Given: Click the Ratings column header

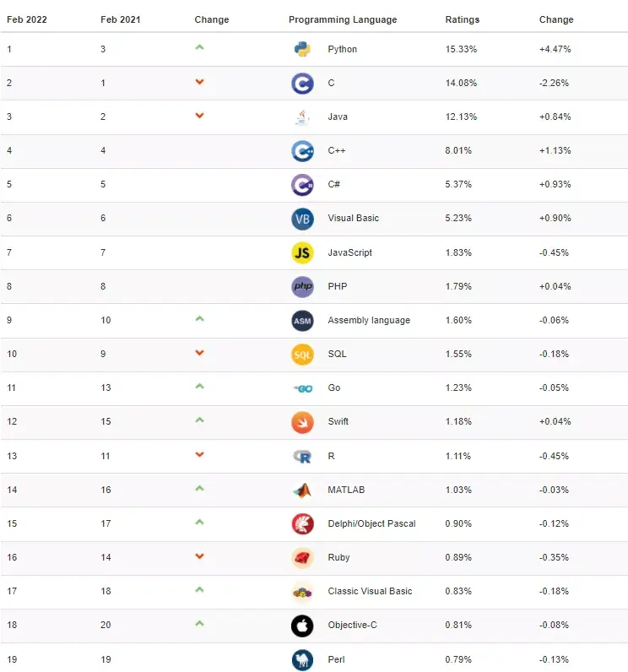Looking at the screenshot, I should (462, 19).
